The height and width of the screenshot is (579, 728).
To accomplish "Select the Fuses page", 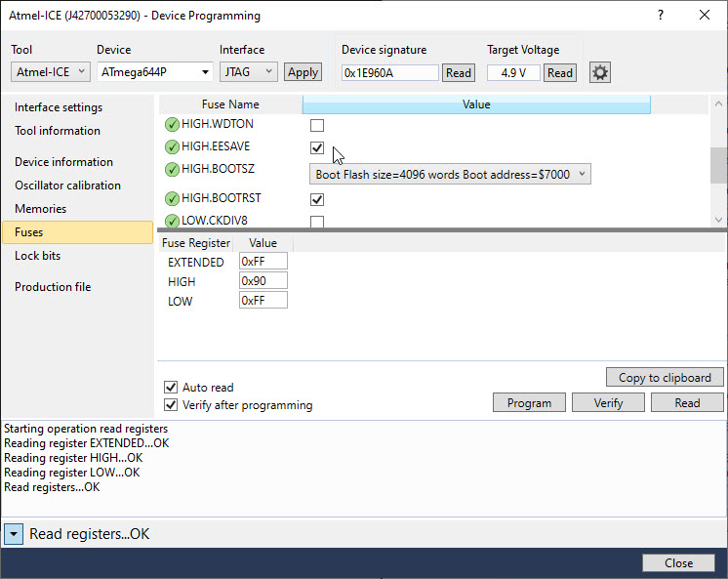I will point(77,232).
